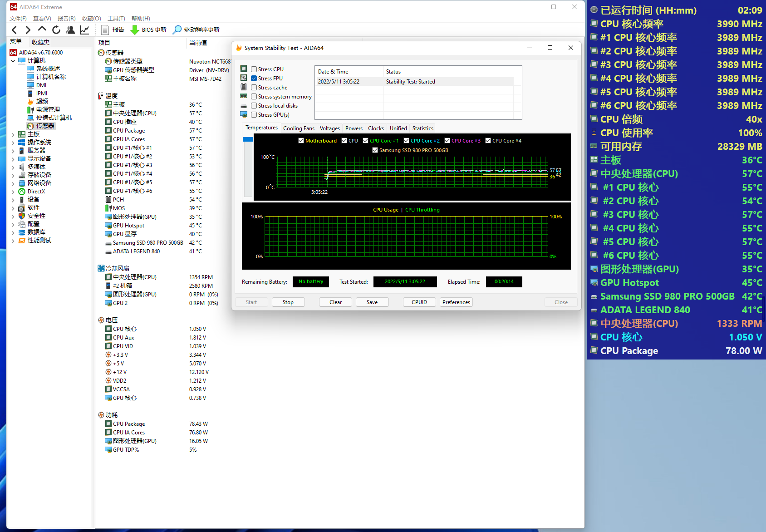
Task: Open the graph chart toolbar icon
Action: (x=84, y=30)
